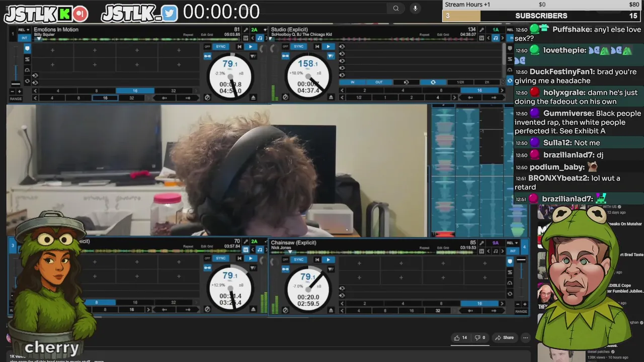644x362 pixels.
Task: Open tempo dropdown arrow on Studio (Explicit) deck
Action: tap(331, 56)
